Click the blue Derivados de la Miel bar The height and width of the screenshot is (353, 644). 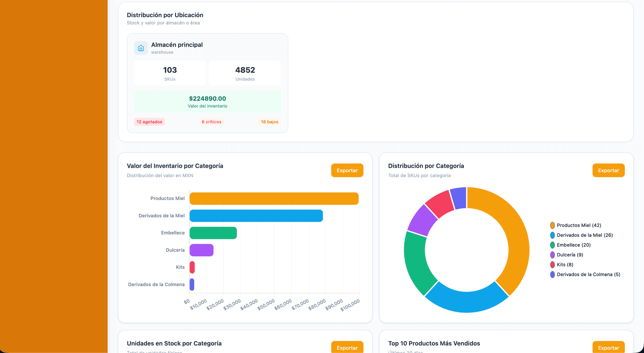(256, 216)
